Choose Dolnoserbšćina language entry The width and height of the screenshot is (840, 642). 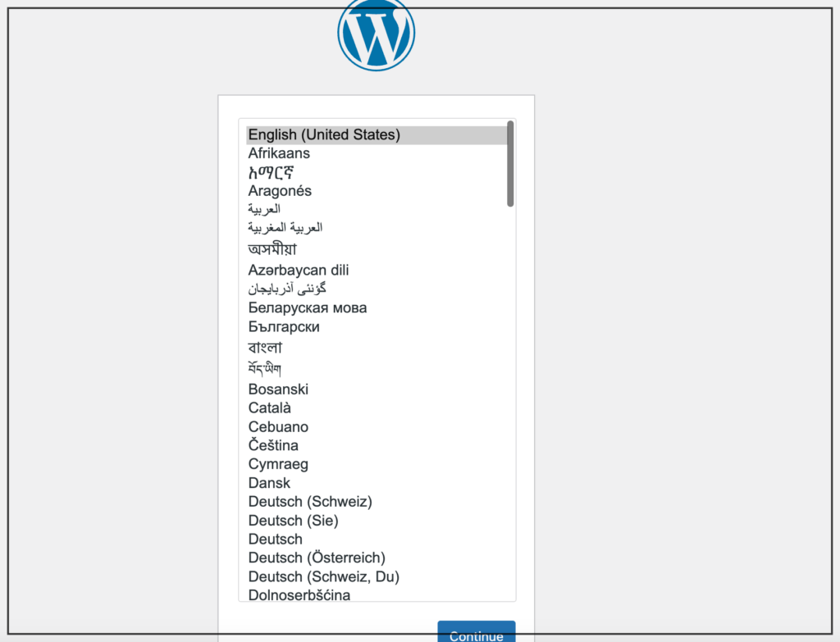(x=377, y=594)
